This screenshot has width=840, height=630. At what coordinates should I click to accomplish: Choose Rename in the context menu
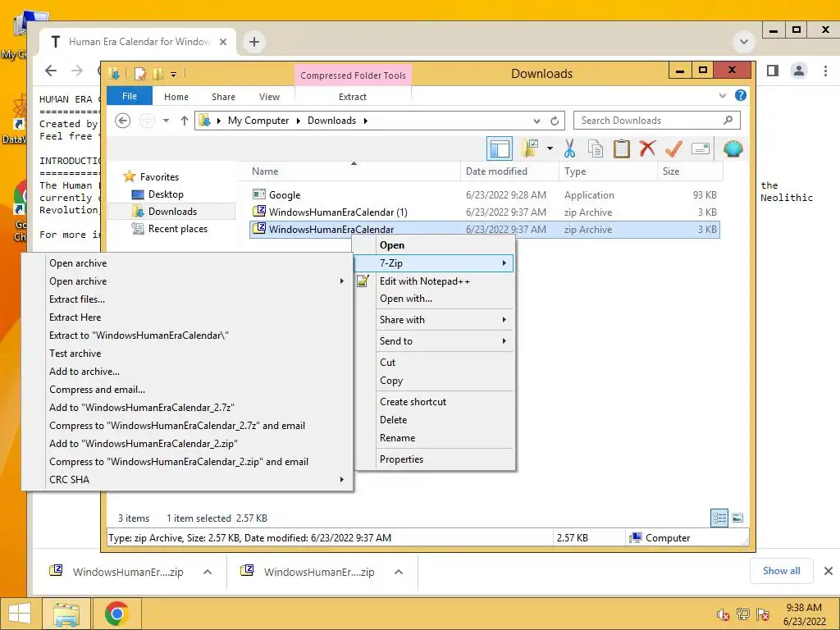434,438
